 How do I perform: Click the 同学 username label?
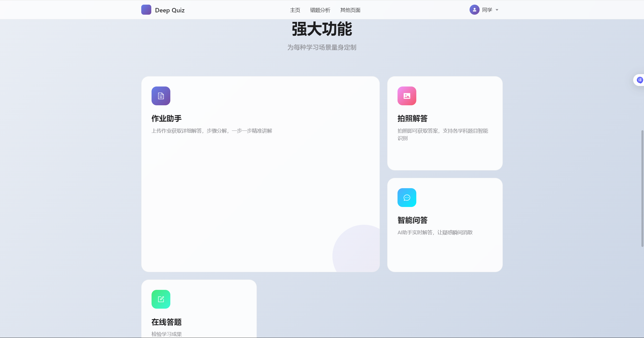(x=487, y=10)
